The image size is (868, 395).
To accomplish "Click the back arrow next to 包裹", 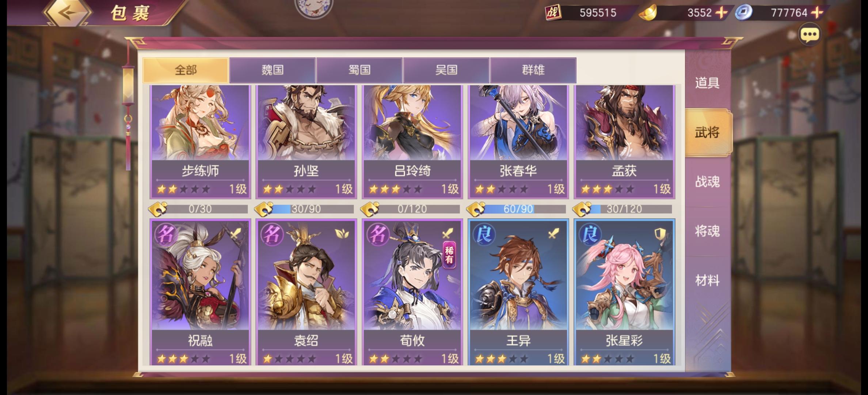I will tap(68, 13).
